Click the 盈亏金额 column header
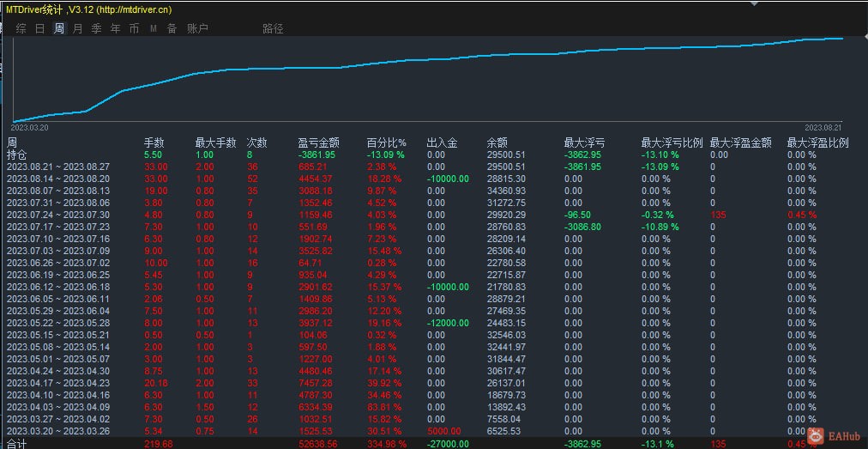The width and height of the screenshot is (868, 449). coord(319,143)
